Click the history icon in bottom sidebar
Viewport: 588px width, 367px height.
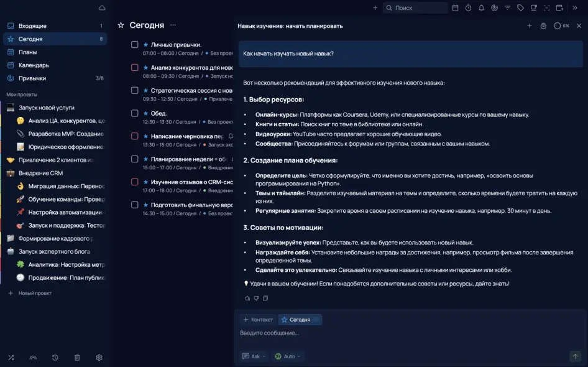pyautogui.click(x=55, y=358)
